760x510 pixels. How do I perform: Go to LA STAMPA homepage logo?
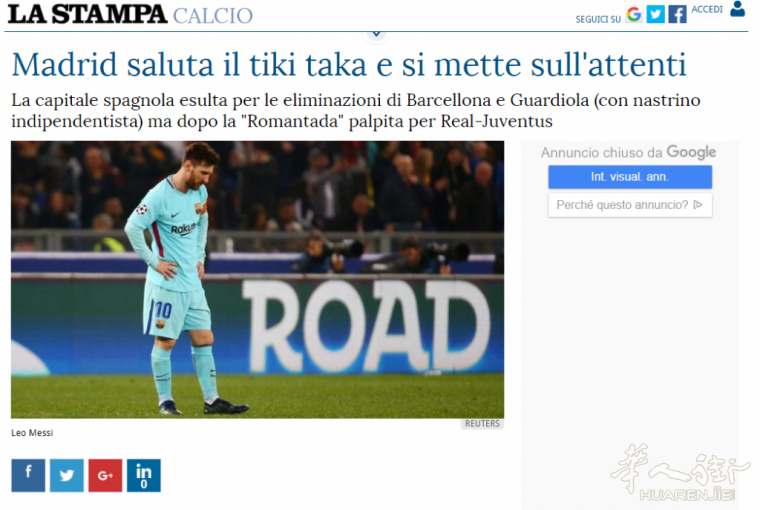[x=87, y=14]
